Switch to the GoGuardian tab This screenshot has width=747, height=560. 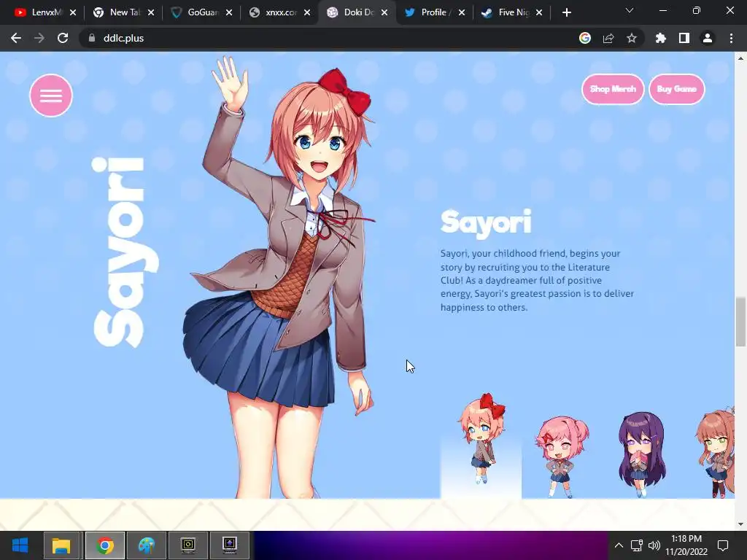click(x=196, y=12)
